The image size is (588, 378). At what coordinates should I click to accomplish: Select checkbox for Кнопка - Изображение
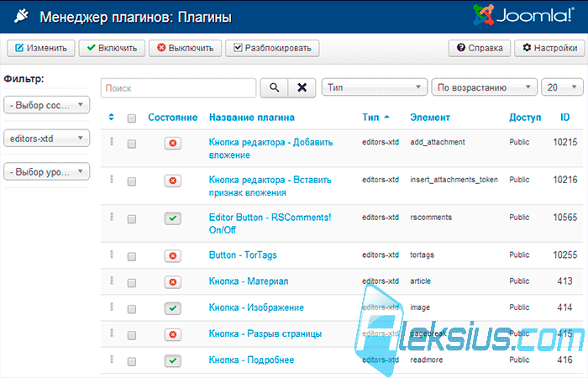132,309
